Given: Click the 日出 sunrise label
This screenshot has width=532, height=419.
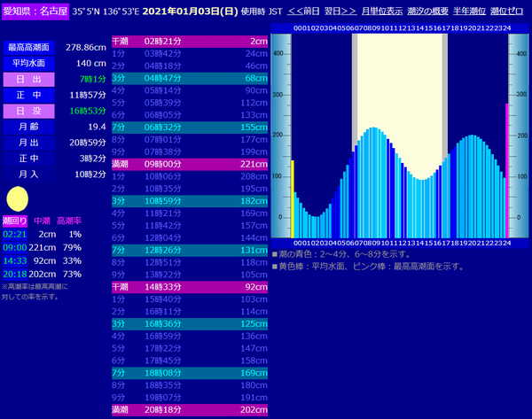Looking at the screenshot, I should coord(29,80).
